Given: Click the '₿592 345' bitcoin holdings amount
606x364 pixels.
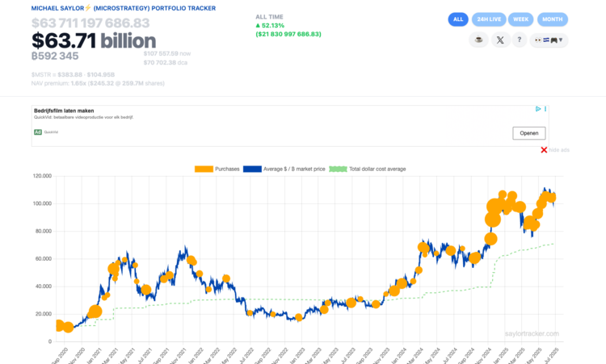Looking at the screenshot, I should 55,56.
